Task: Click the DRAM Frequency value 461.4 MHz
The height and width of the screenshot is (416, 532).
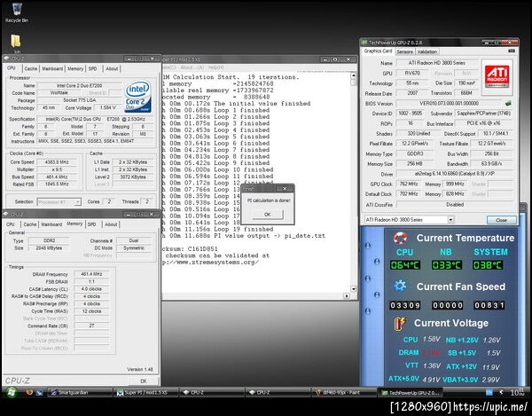Action: 91,274
